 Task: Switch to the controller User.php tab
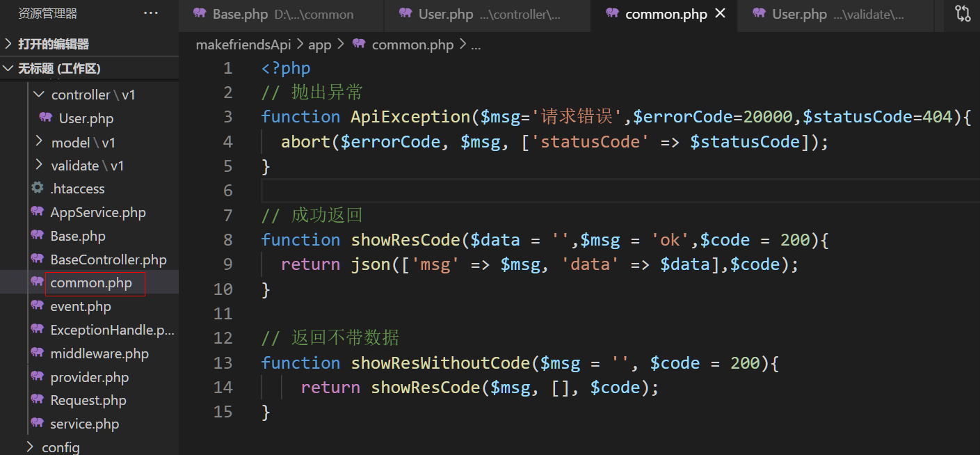click(444, 15)
